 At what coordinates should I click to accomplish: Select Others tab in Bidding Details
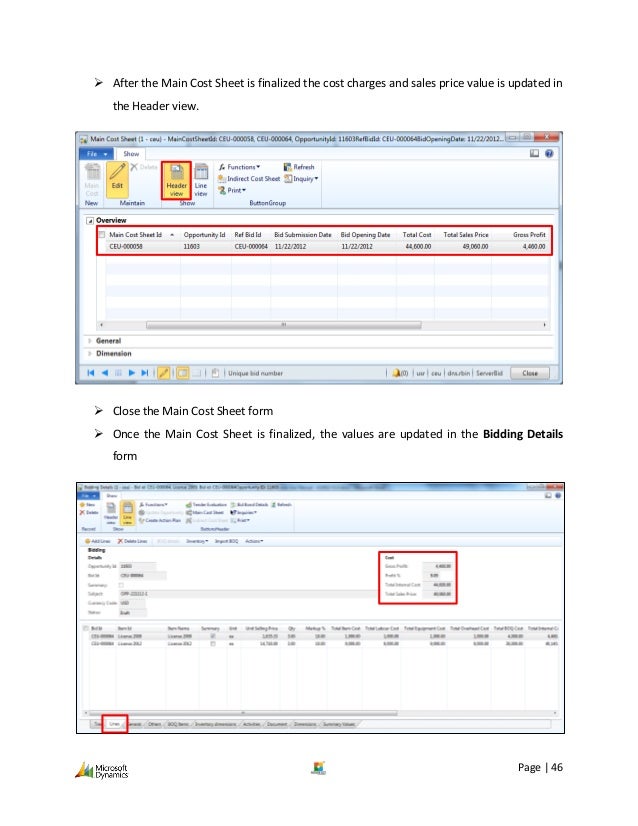click(x=154, y=724)
